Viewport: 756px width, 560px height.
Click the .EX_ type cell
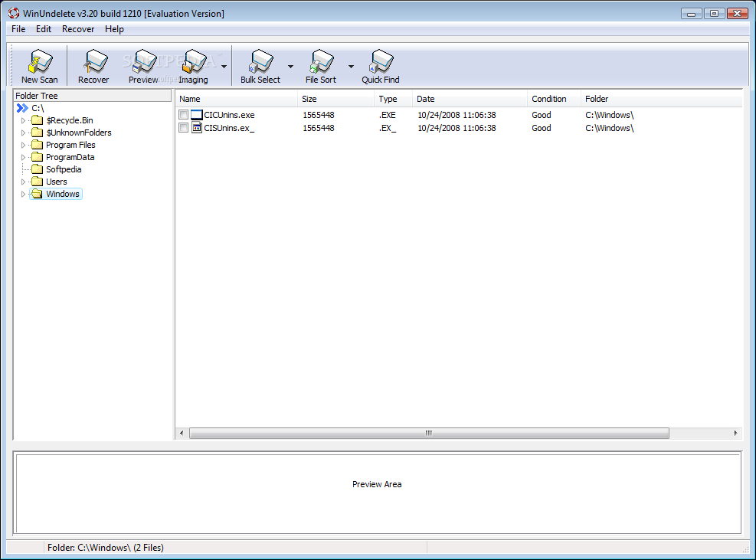coord(387,128)
